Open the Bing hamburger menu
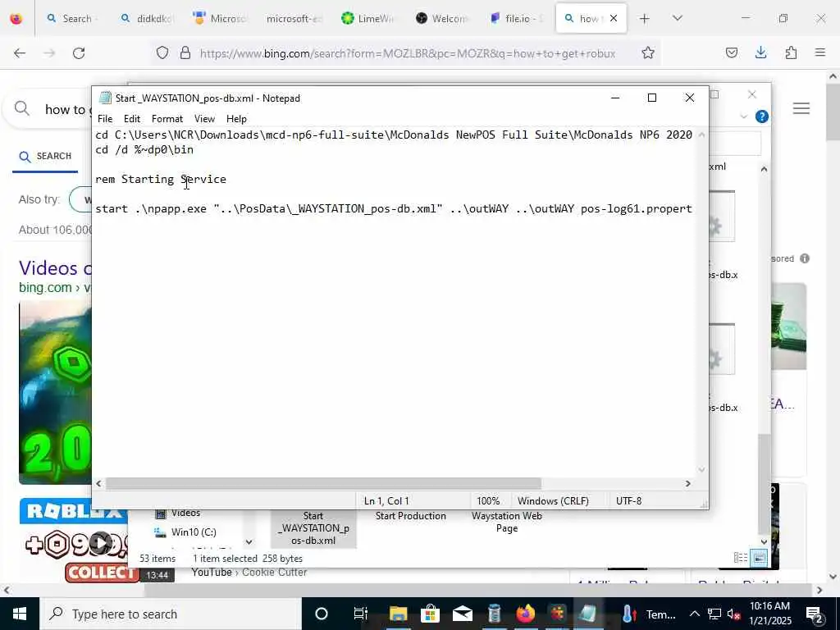The height and width of the screenshot is (630, 840). [801, 109]
